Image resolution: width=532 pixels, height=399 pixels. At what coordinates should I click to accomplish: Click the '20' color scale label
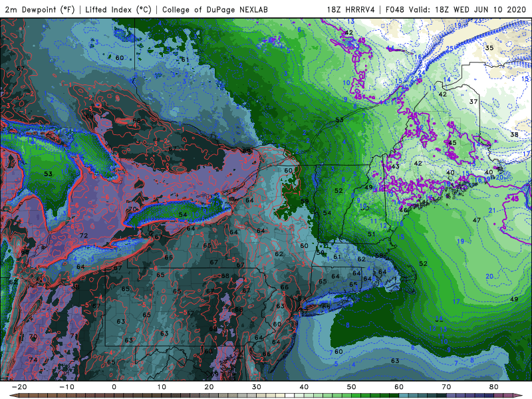point(209,387)
